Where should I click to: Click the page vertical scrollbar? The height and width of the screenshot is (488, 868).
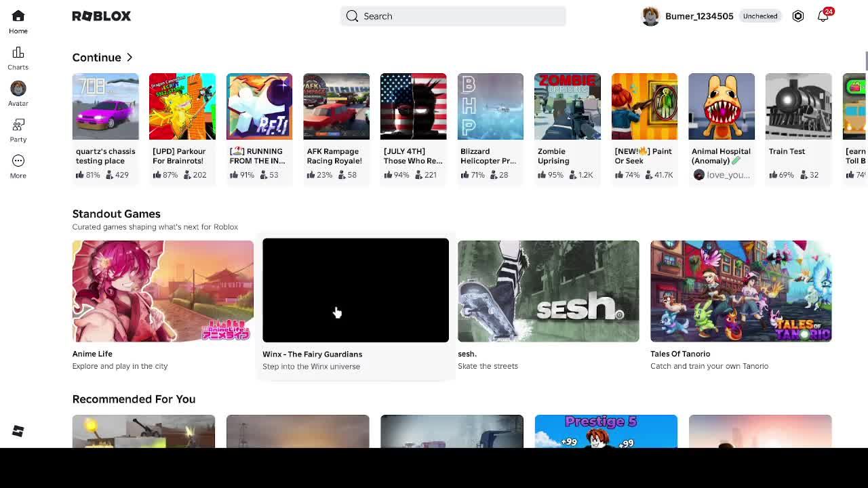tap(866, 61)
